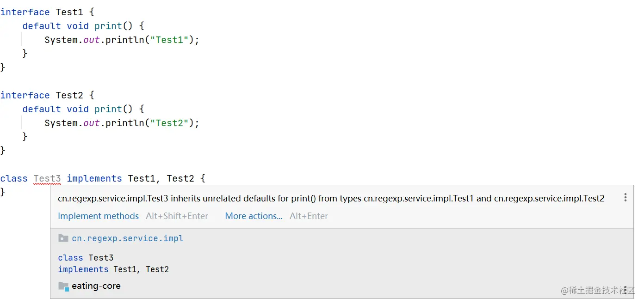
Task: Click the print method name in Test2
Action: (x=108, y=109)
